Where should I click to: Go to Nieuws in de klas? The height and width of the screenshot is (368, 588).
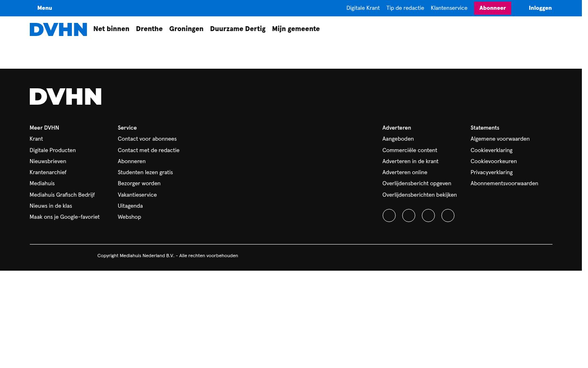tap(51, 206)
